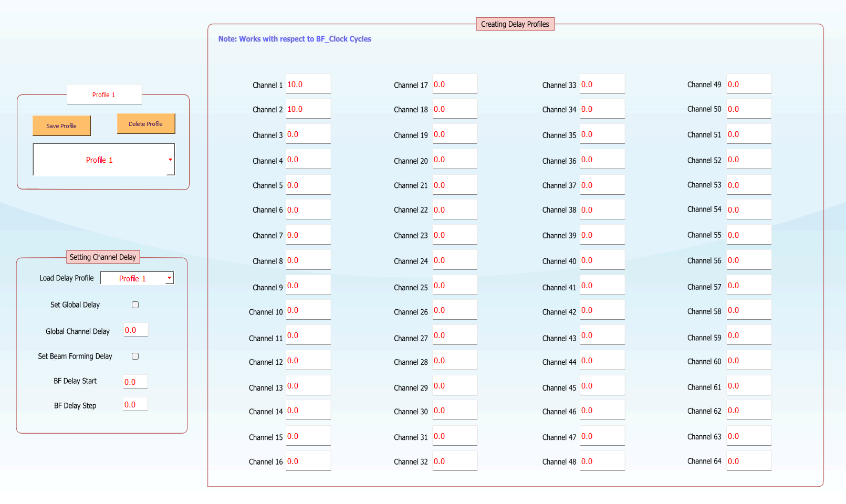Click the dropdown arrow next to Profile 1
This screenshot has height=504, width=846.
pyautogui.click(x=169, y=160)
